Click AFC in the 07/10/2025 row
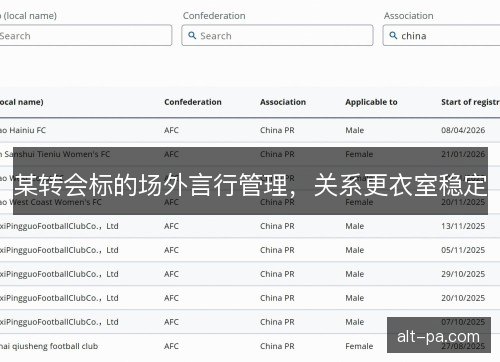 [x=171, y=322]
